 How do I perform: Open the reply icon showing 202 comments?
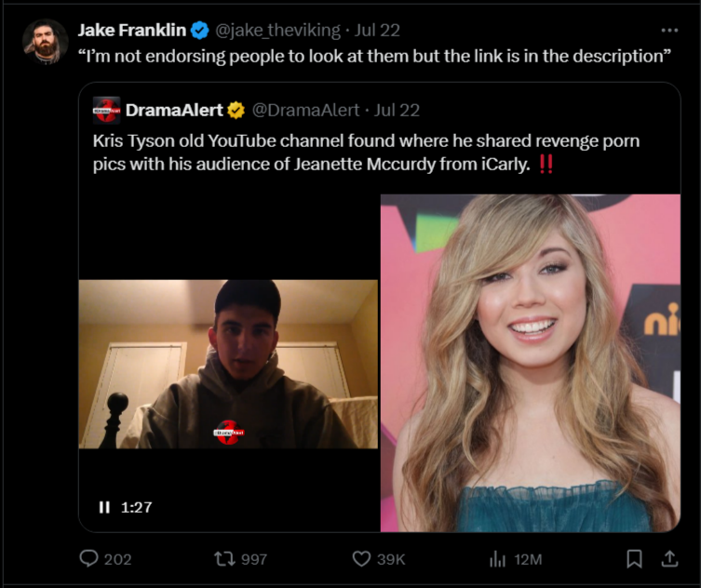89,558
